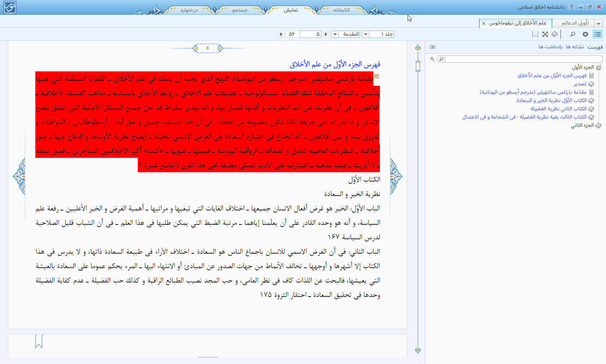Switch to the نمایش tab
606x364 pixels.
(x=290, y=10)
